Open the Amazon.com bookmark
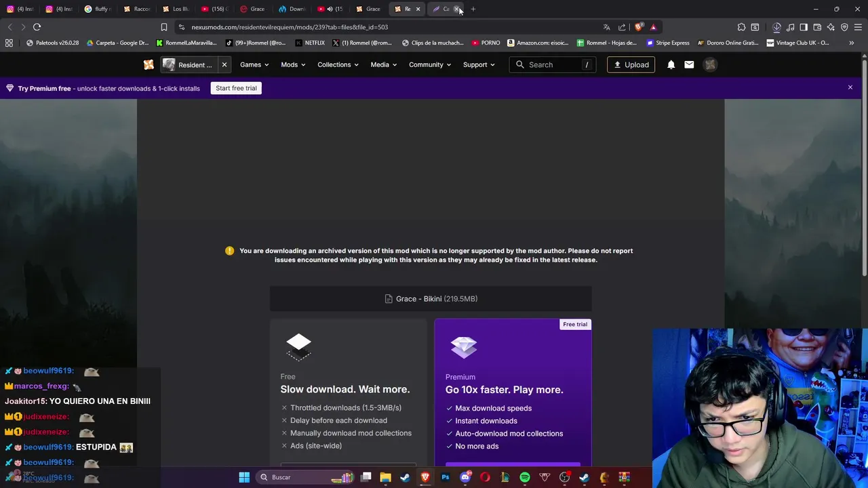 [538, 43]
